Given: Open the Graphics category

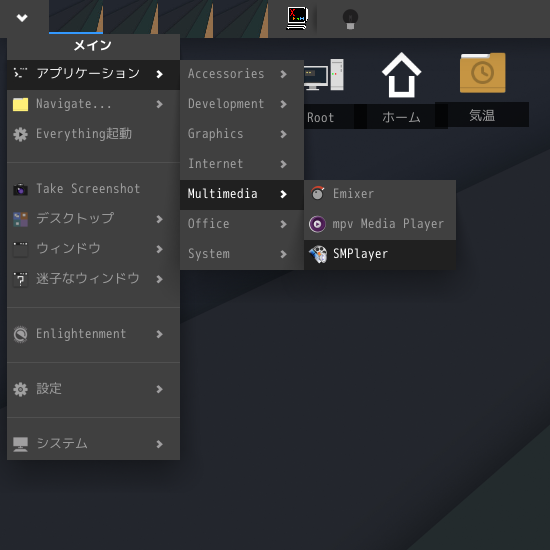Looking at the screenshot, I should click(242, 134).
